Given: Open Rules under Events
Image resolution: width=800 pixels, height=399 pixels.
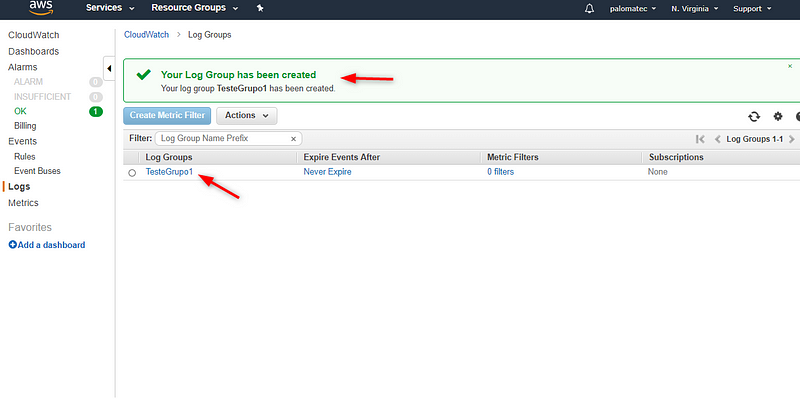Looking at the screenshot, I should click(25, 157).
